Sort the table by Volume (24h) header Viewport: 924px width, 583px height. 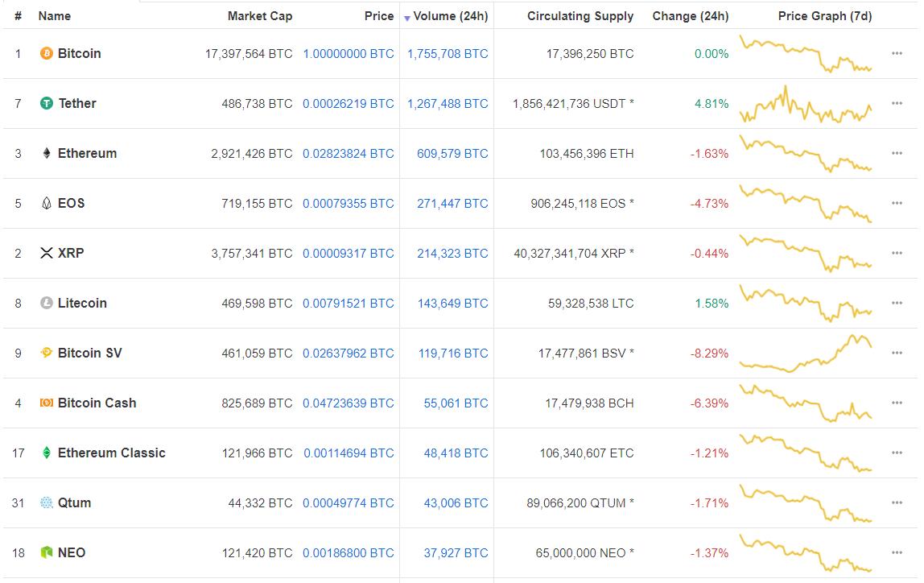451,16
